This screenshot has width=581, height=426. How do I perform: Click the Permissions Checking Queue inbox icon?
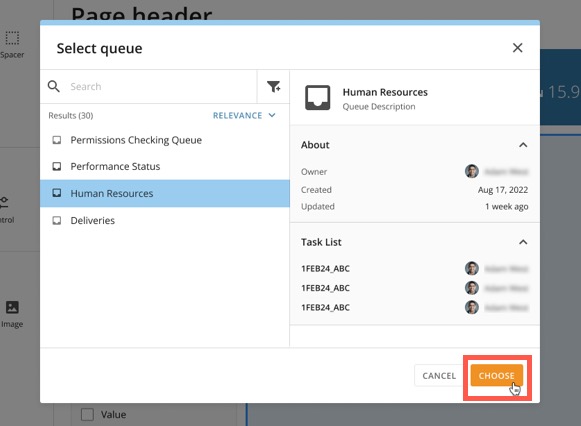click(57, 140)
